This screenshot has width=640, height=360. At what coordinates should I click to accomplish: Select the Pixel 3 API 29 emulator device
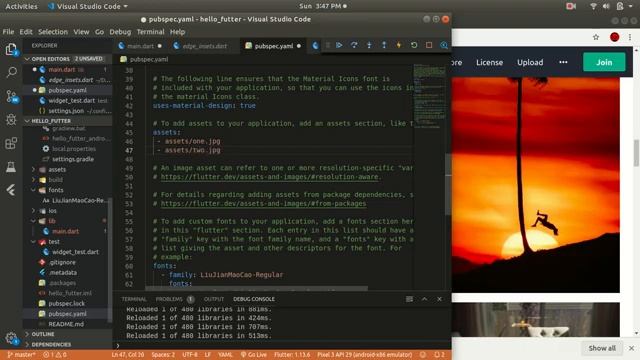[x=364, y=355]
